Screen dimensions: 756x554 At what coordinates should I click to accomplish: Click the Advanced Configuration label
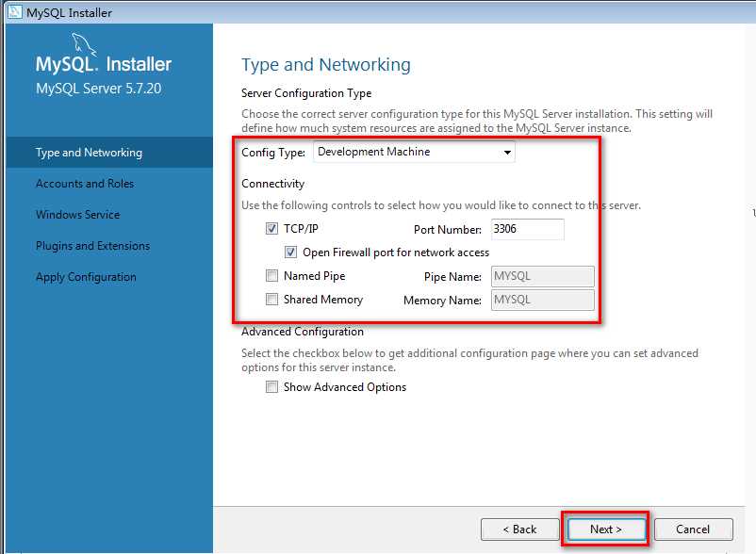(x=303, y=332)
